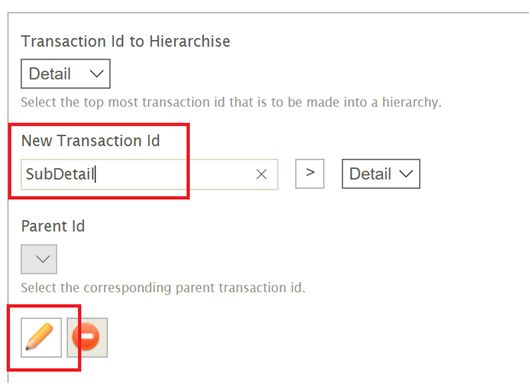This screenshot has width=529, height=383.
Task: Open the Transaction Id to Hierarchise dropdown
Action: (65, 74)
